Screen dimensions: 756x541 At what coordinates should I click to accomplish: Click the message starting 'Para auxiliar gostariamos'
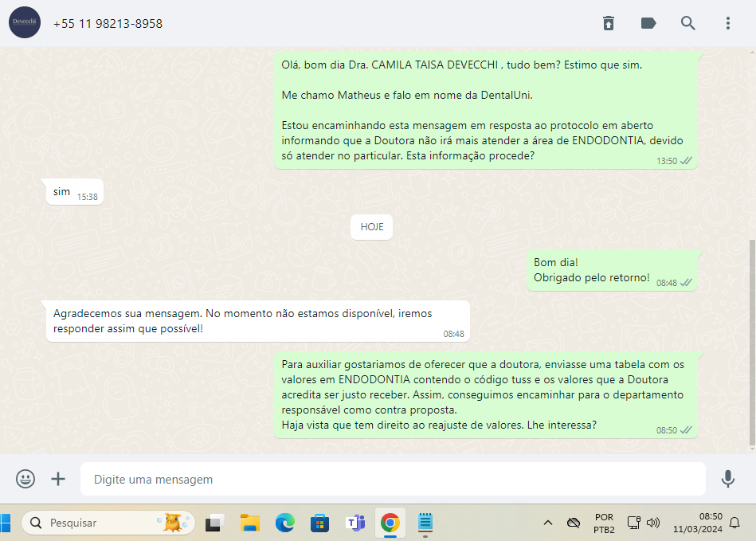click(486, 395)
